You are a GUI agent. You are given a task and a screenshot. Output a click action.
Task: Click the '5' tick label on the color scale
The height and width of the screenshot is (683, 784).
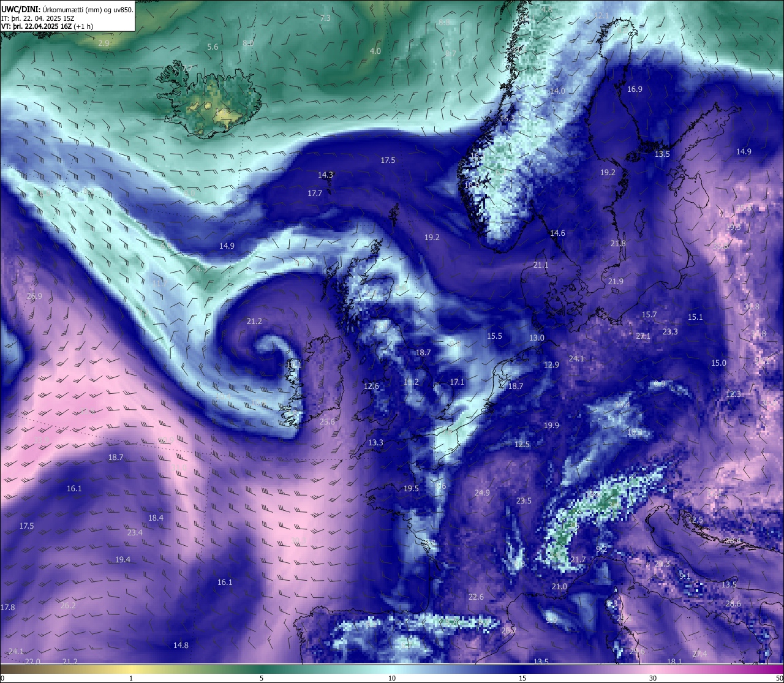tap(262, 678)
